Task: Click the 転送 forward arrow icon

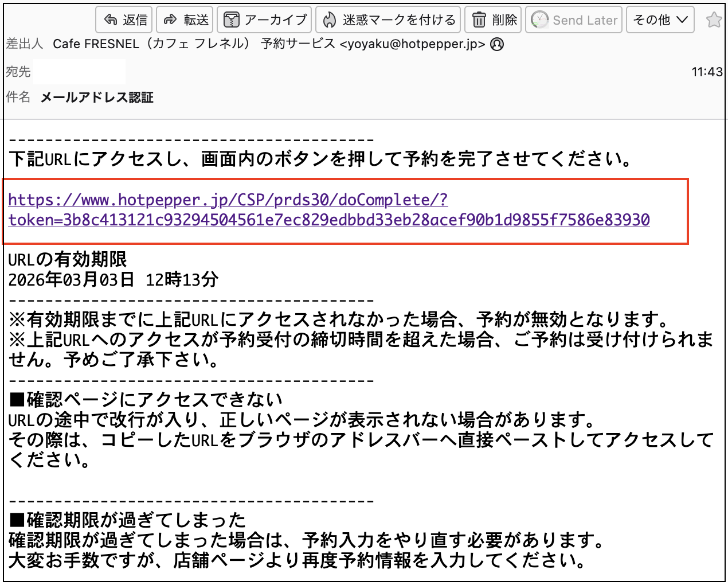Action: [x=170, y=20]
